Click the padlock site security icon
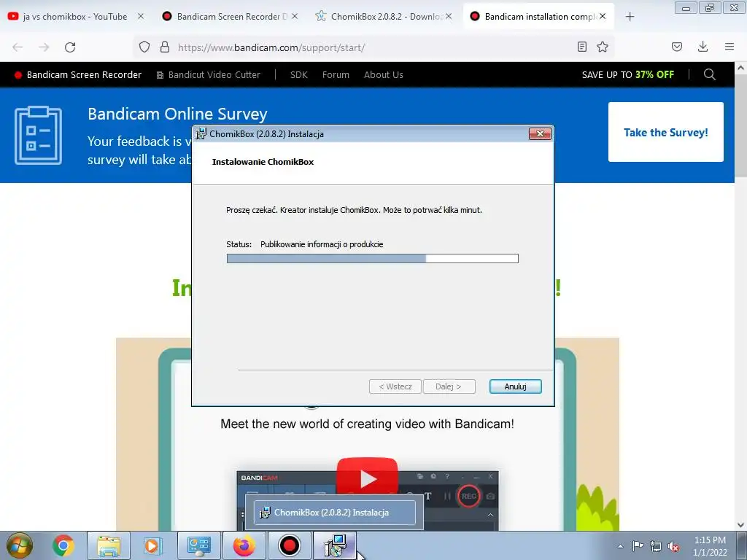Image resolution: width=747 pixels, height=560 pixels. 165,47
